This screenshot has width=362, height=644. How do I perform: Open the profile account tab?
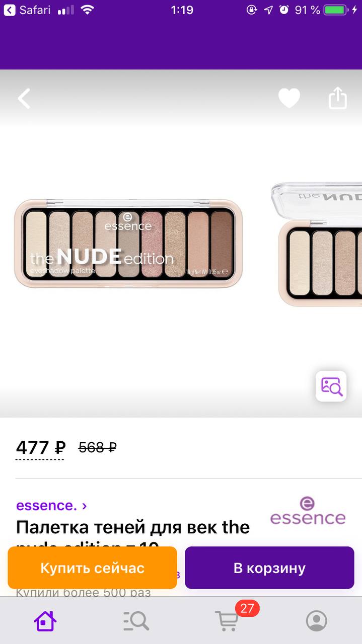(317, 621)
